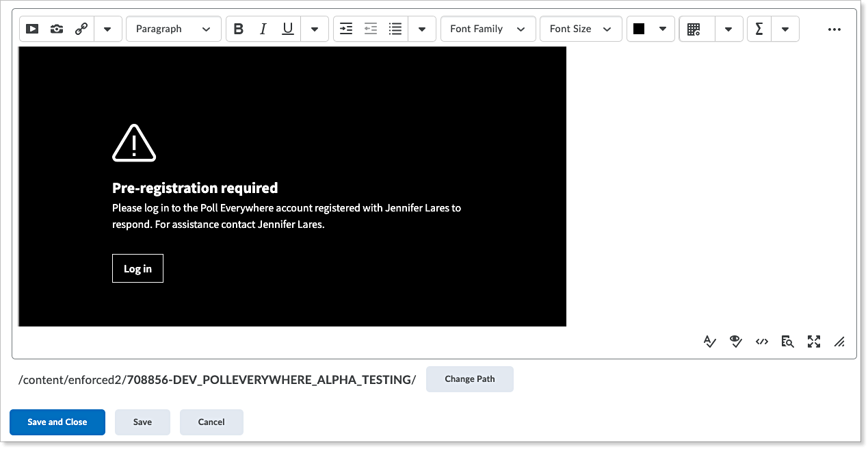Click the black text color swatch
The image size is (868, 449).
(x=639, y=29)
